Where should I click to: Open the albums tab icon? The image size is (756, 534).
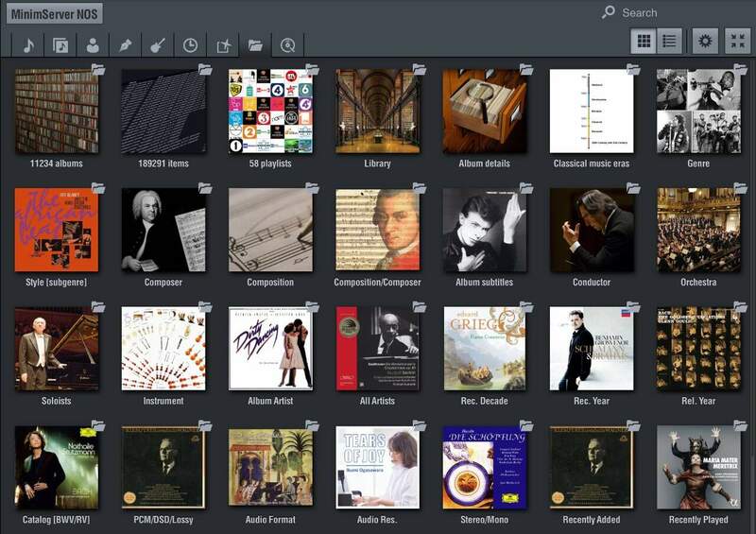60,44
